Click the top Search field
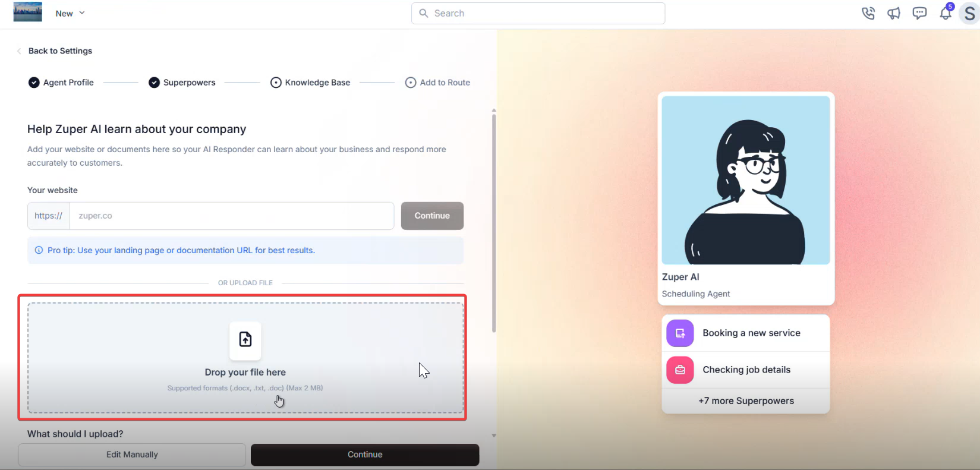980x470 pixels. 538,13
